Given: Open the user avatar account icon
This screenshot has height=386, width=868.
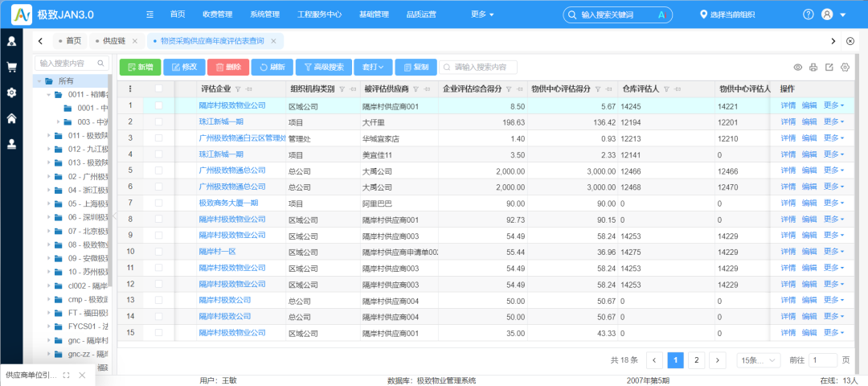Looking at the screenshot, I should coord(827,15).
